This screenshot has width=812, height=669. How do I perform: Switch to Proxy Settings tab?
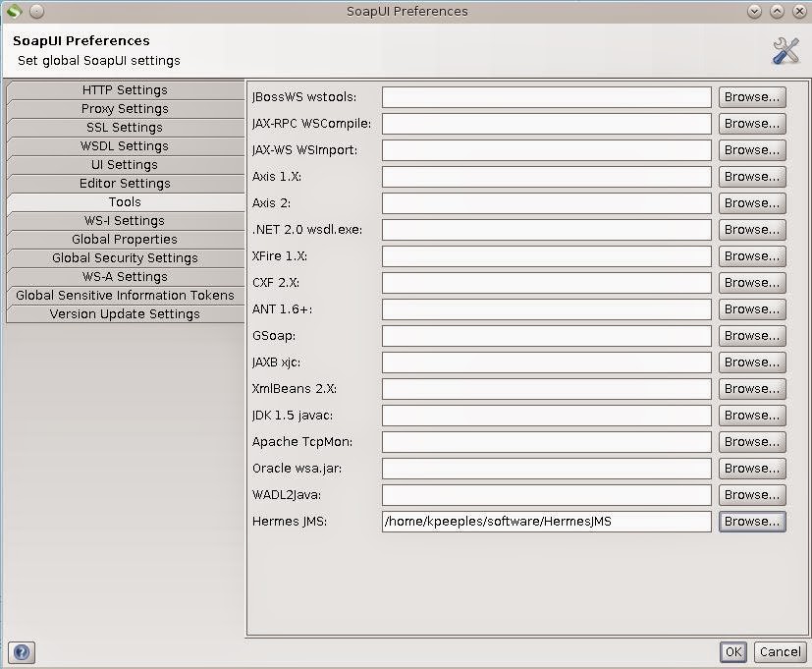(x=125, y=109)
